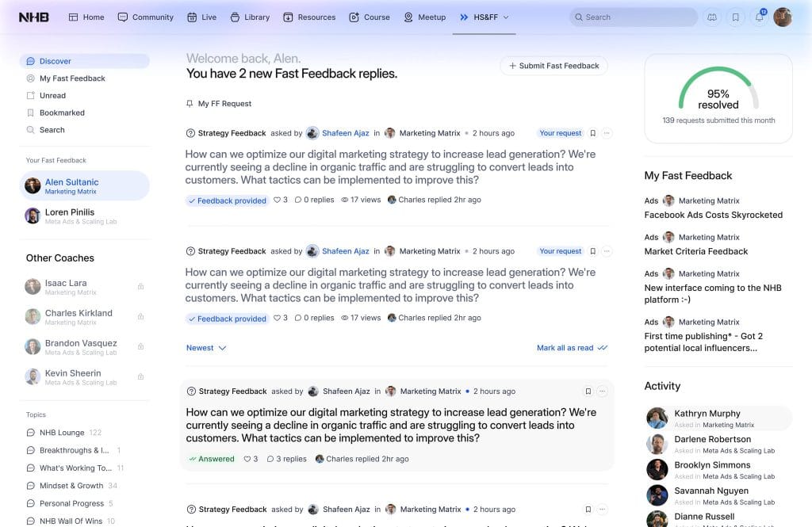
Task: Click the bookmark icon in top bar
Action: point(736,17)
